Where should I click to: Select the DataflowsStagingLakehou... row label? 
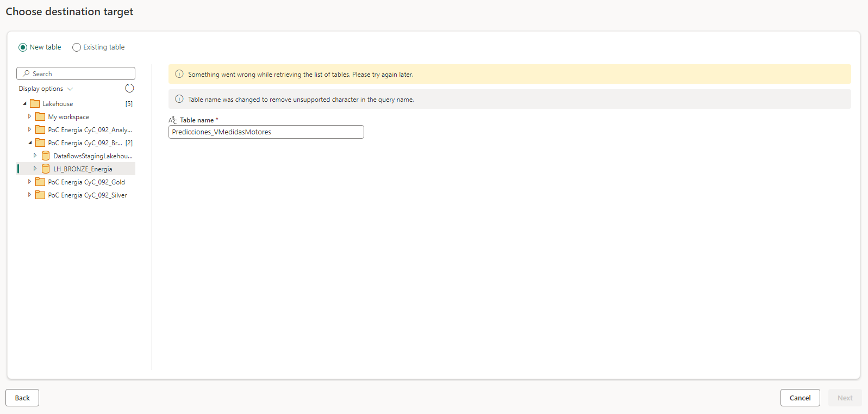93,156
